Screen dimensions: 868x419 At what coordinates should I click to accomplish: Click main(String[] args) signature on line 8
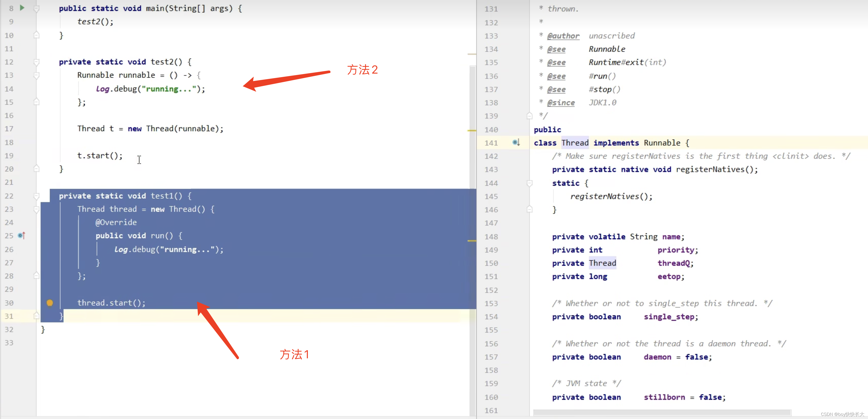(x=189, y=8)
